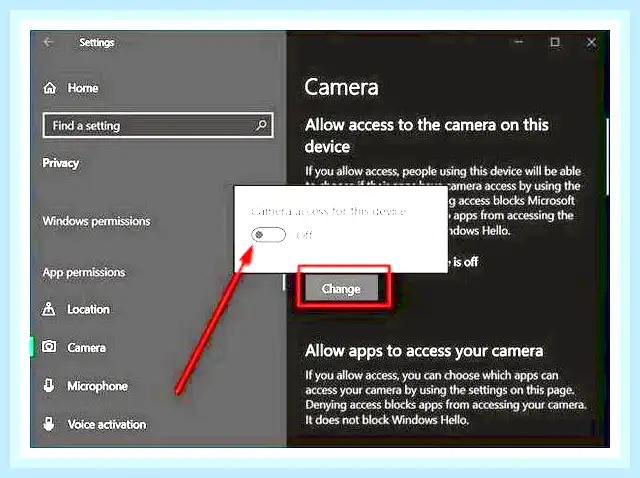640x478 pixels.
Task: Click the Voice activation icon
Action: click(49, 424)
